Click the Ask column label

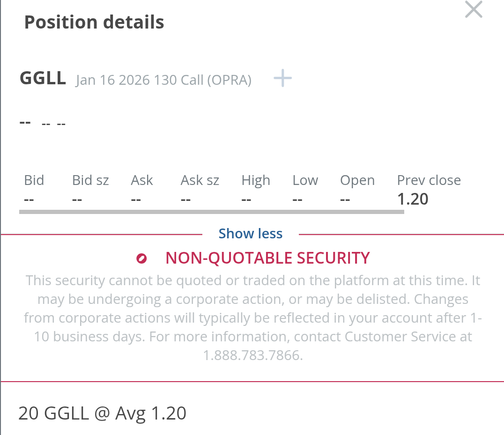pyautogui.click(x=142, y=180)
